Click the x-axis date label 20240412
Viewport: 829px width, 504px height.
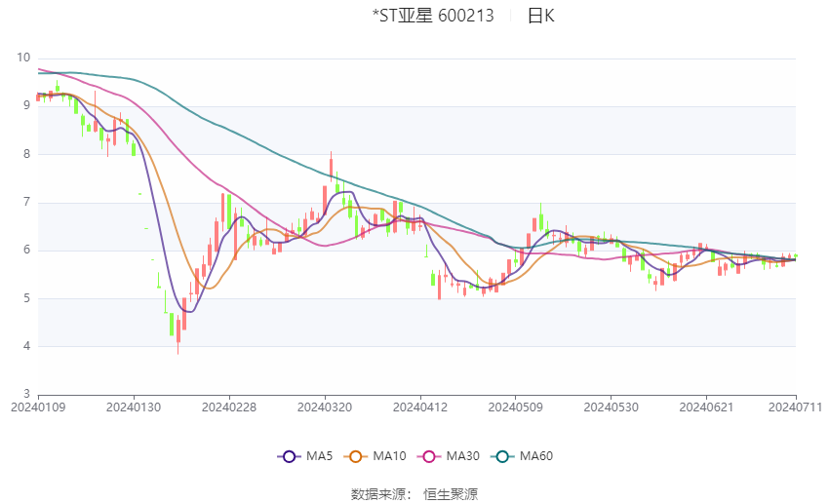pyautogui.click(x=420, y=407)
